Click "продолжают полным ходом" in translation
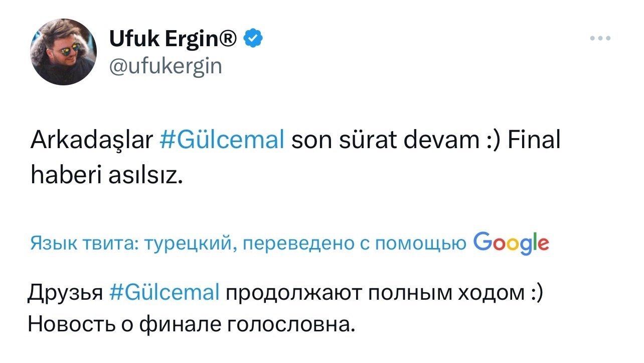Screen dimensions: 644x363 pos(374,293)
